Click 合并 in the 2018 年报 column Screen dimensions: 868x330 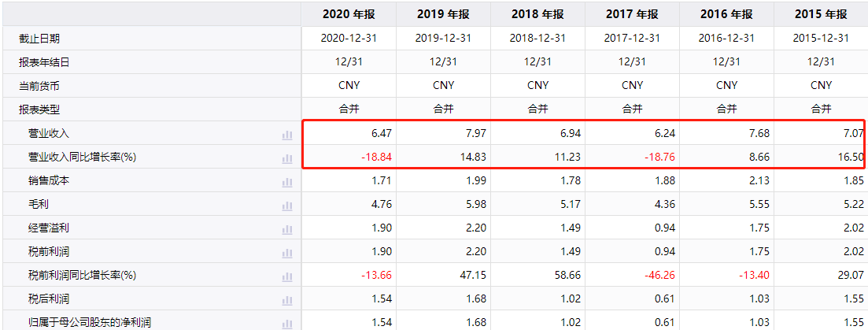click(537, 109)
